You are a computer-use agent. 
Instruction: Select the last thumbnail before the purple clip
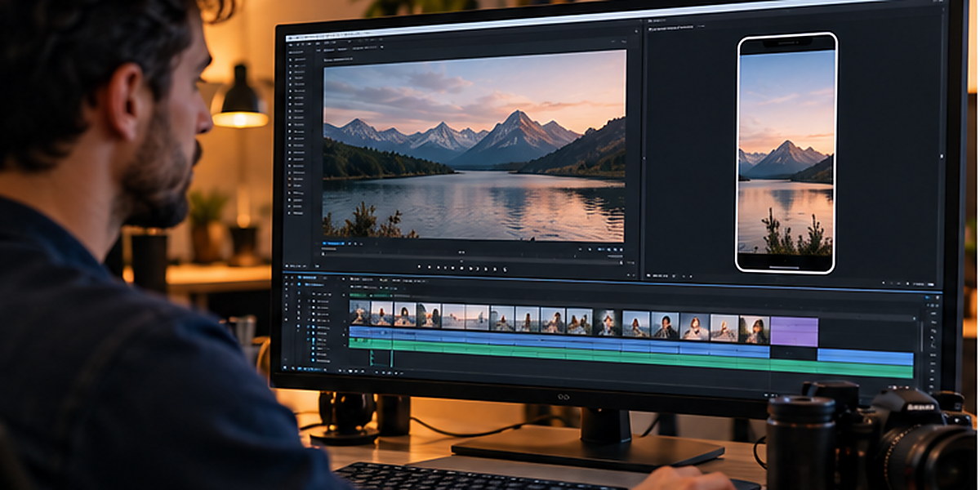755,329
